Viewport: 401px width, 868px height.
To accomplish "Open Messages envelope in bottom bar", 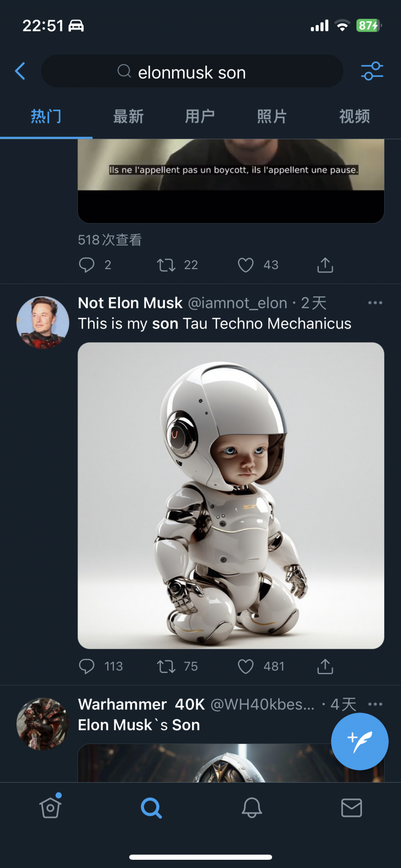I will (x=351, y=807).
